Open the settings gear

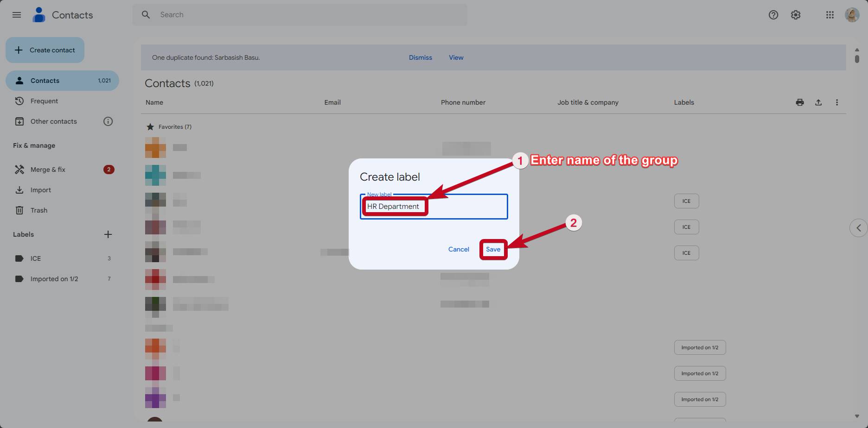tap(796, 15)
